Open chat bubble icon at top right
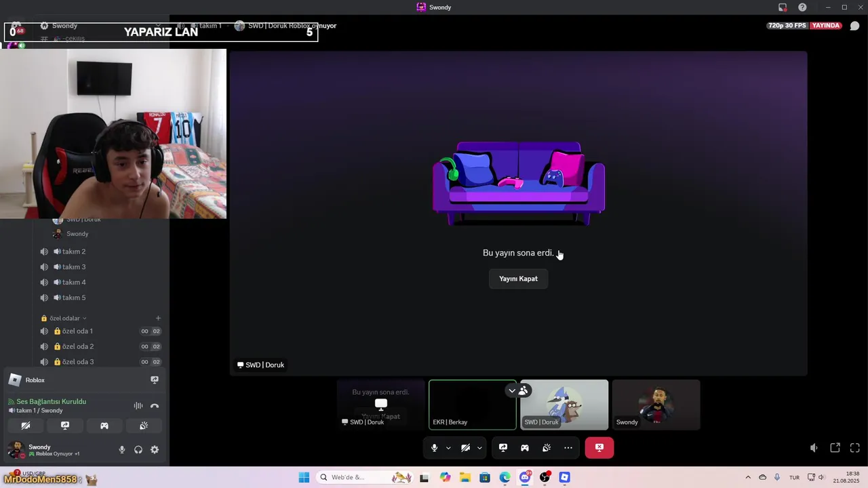This screenshot has width=868, height=488. (854, 26)
